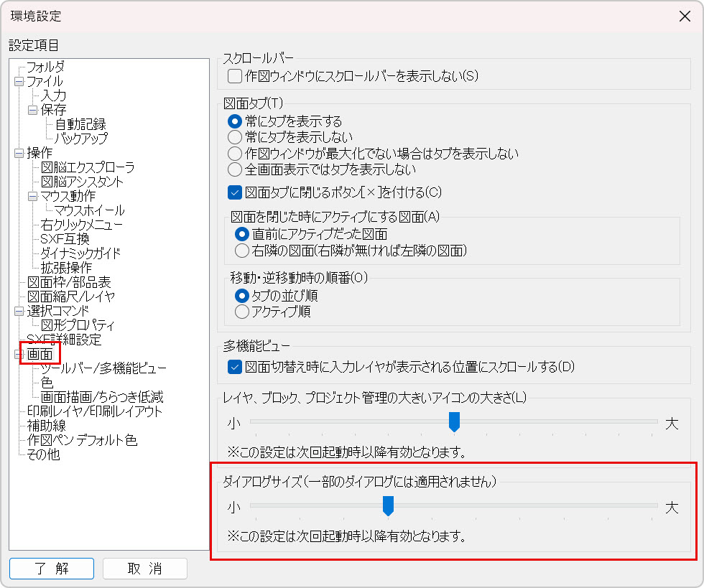Uncheck 図面切替え時に入力レイヤ scroll option

point(234,368)
